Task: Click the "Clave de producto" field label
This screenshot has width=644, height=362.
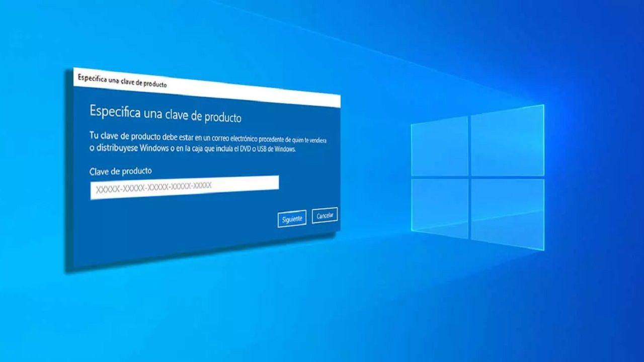Action: (x=121, y=171)
